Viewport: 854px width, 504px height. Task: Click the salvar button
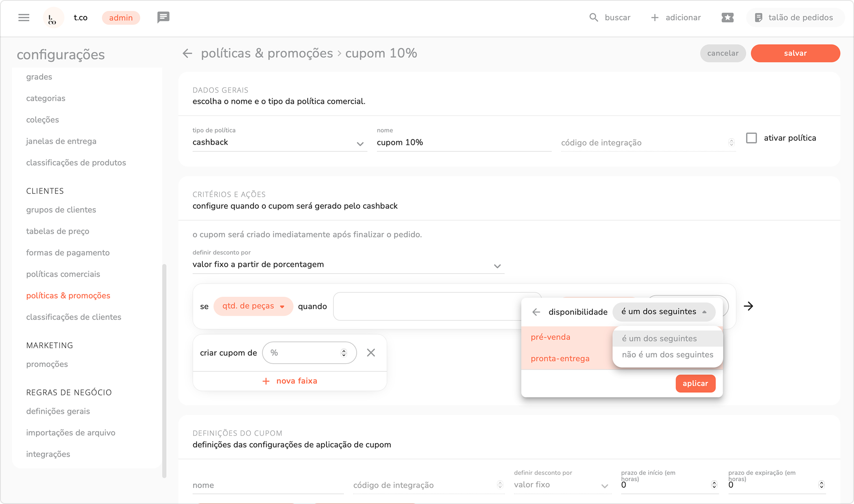795,53
